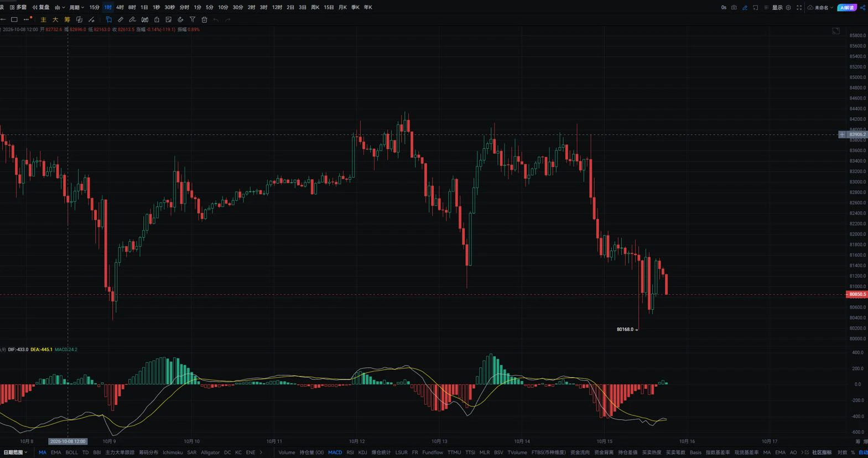Click the plus button on price axis marker
This screenshot has width=868, height=458.
click(x=842, y=134)
